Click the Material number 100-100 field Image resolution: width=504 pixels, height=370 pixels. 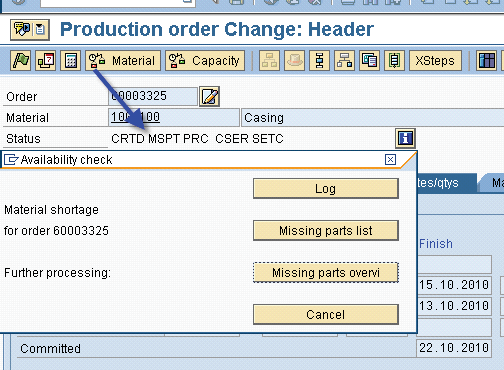pyautogui.click(x=174, y=117)
